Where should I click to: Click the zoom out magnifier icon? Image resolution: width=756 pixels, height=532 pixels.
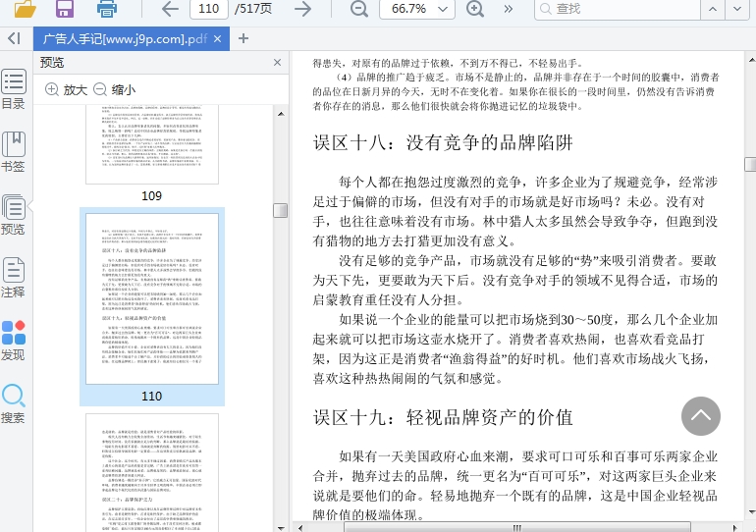coord(359,10)
